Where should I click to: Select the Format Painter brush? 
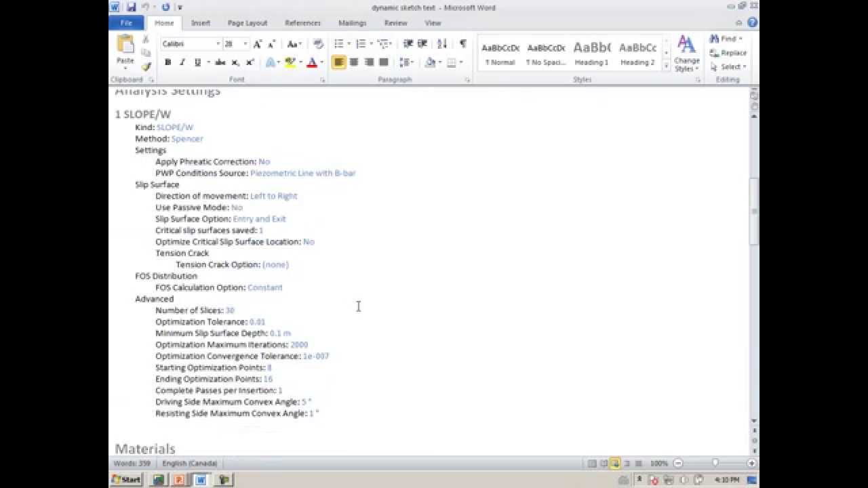pos(146,66)
